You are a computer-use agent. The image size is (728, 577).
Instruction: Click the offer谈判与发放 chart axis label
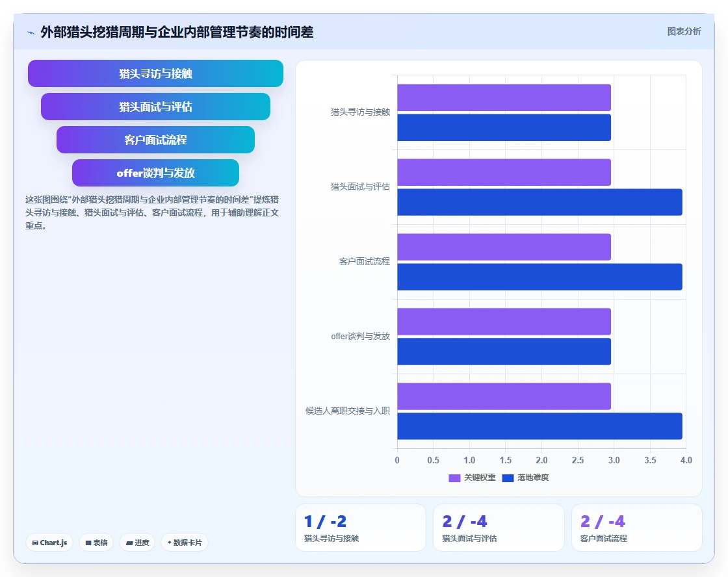coord(360,336)
